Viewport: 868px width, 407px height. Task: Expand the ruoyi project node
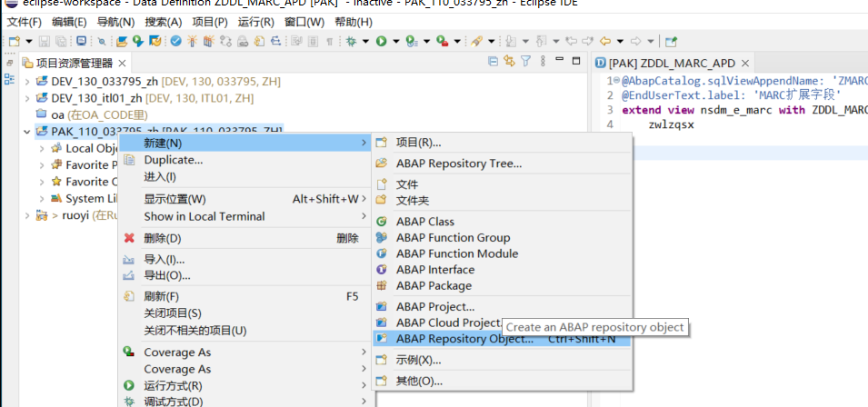[28, 216]
